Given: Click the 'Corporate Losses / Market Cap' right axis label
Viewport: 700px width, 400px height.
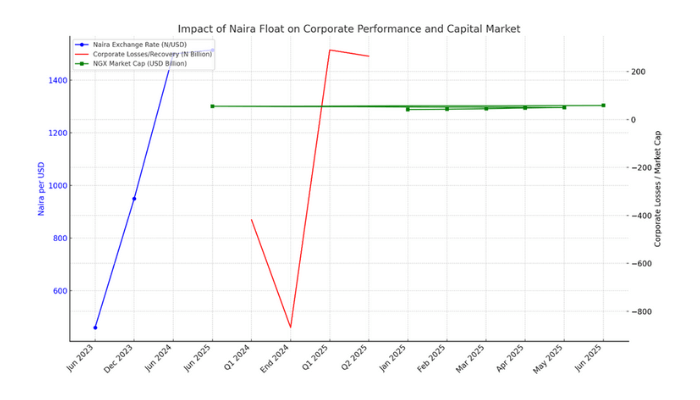Looking at the screenshot, I should pos(657,189).
